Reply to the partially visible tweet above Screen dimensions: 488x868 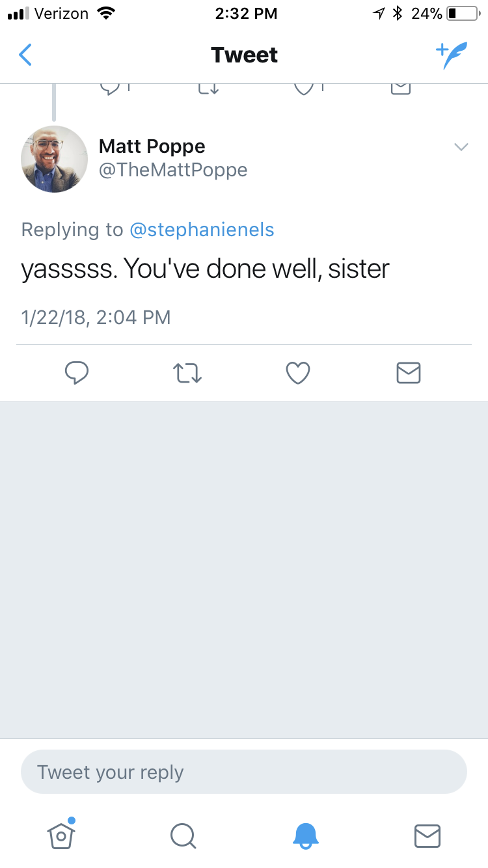coord(111,88)
